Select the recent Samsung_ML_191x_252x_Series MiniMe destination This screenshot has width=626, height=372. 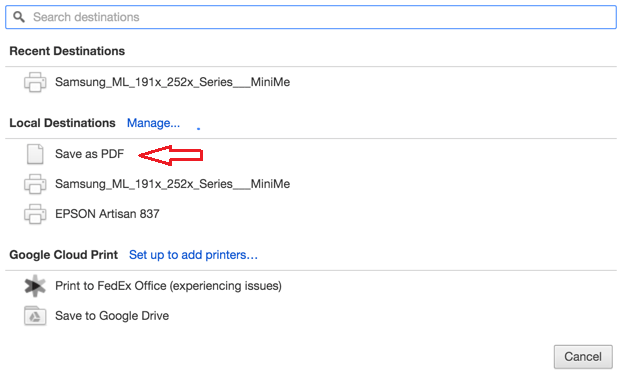pyautogui.click(x=172, y=82)
